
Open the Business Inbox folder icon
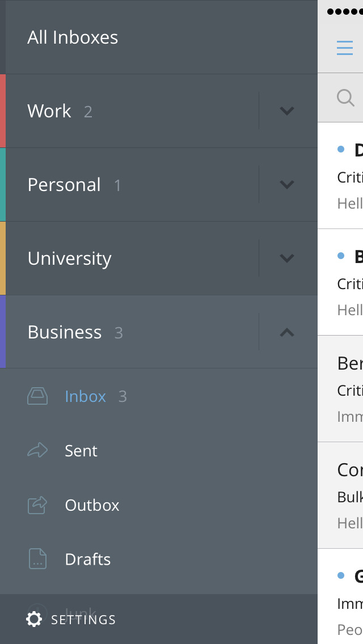(x=37, y=396)
